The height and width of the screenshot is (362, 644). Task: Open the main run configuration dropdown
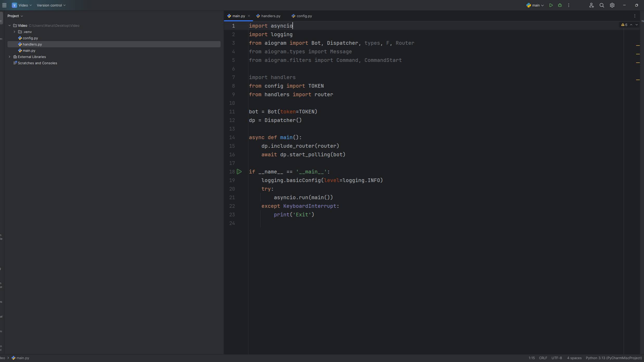(535, 5)
